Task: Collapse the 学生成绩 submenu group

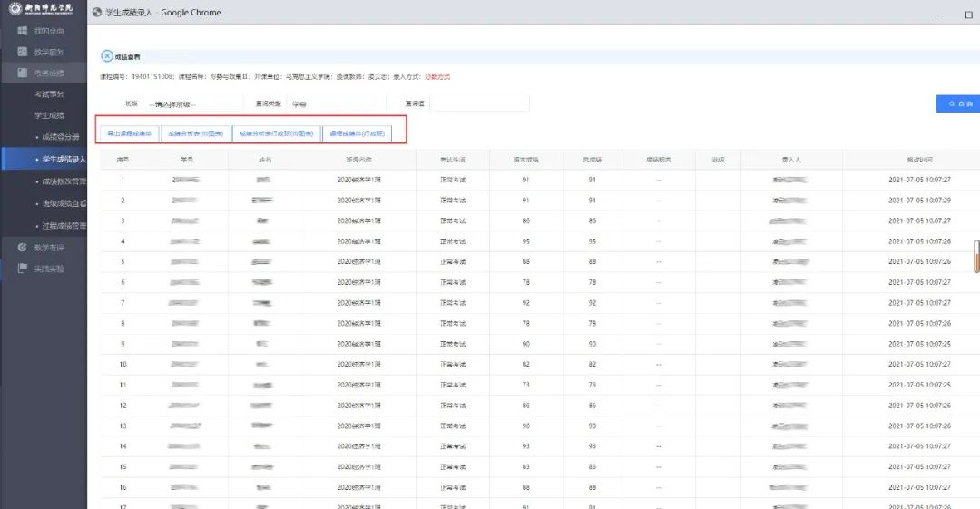Action: 49,115
